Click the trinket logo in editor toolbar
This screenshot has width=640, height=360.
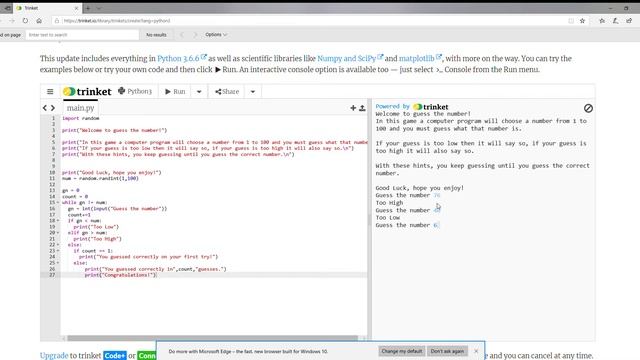click(x=87, y=91)
